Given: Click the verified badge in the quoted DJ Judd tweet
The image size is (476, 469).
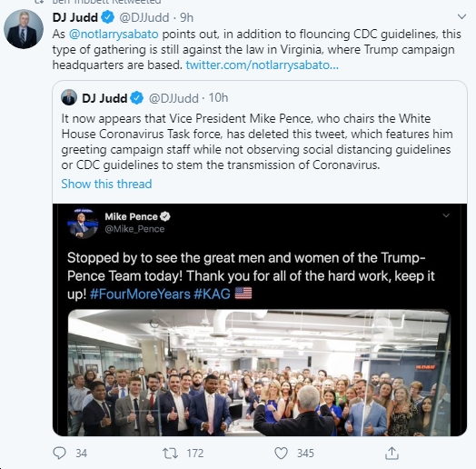Looking at the screenshot, I should click(136, 98).
